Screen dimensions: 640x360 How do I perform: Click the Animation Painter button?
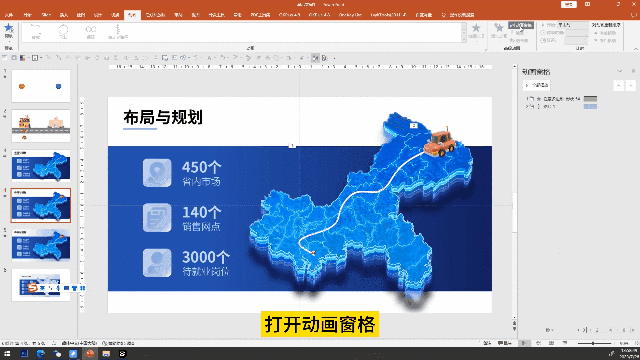[x=519, y=40]
